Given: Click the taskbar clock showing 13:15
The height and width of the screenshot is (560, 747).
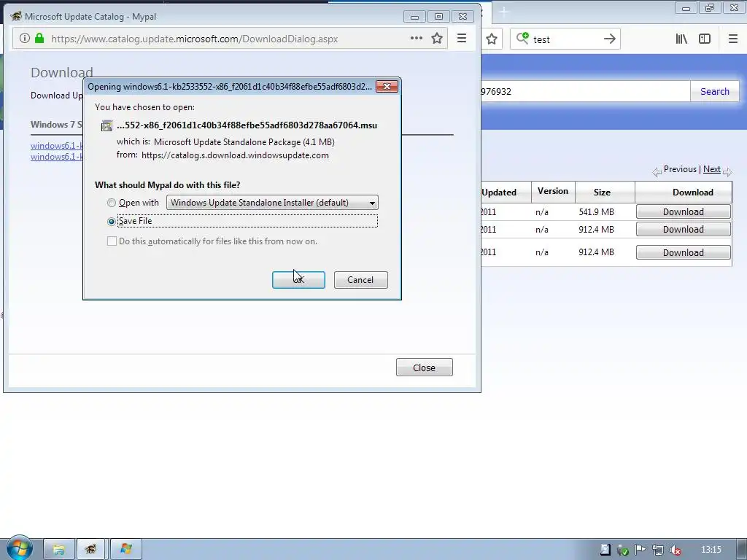Looking at the screenshot, I should point(711,550).
